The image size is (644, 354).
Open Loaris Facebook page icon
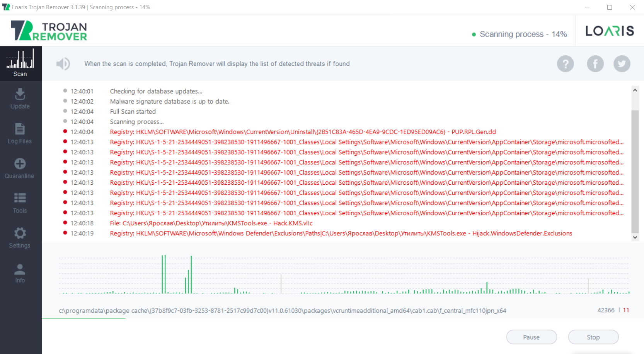(x=595, y=64)
